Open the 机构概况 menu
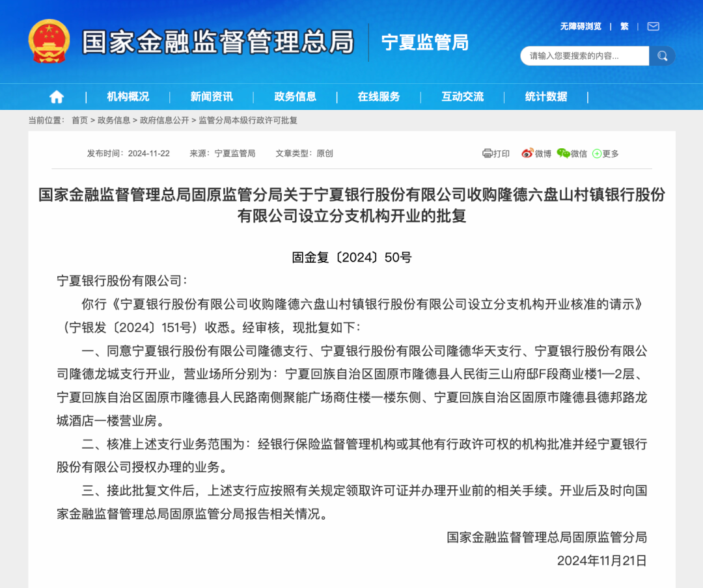This screenshot has height=588, width=703. tap(128, 97)
